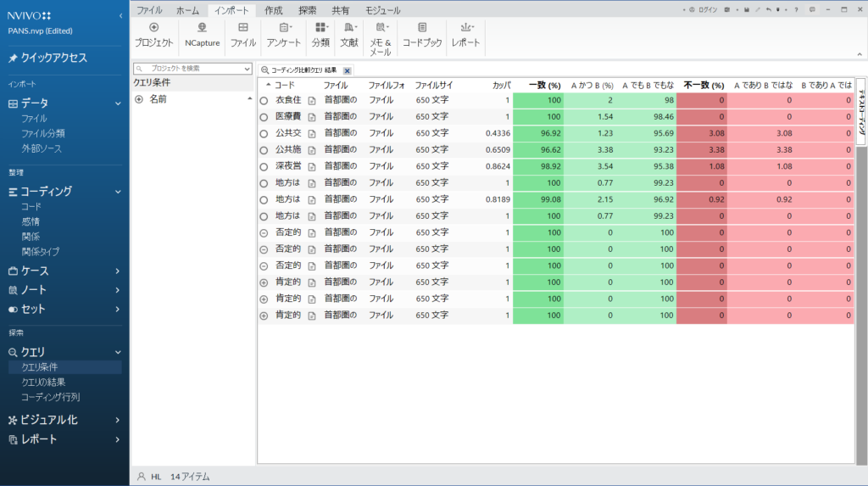This screenshot has height=486, width=868.
Task: Collapse the クエリ section in the navigation
Action: pos(117,352)
